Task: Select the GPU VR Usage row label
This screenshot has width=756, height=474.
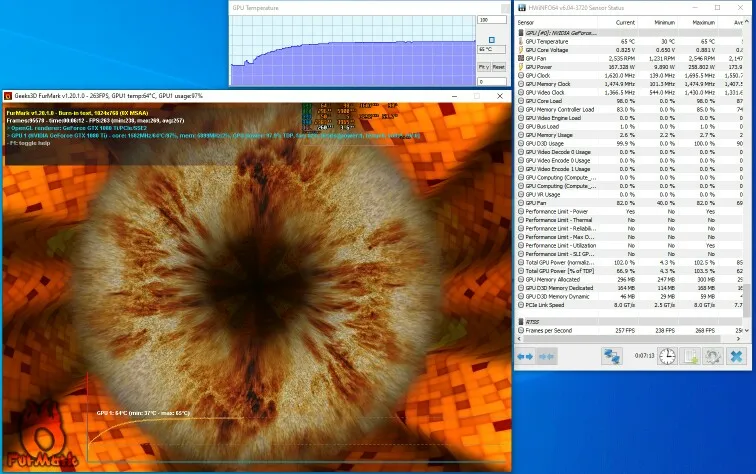Action: [x=543, y=195]
